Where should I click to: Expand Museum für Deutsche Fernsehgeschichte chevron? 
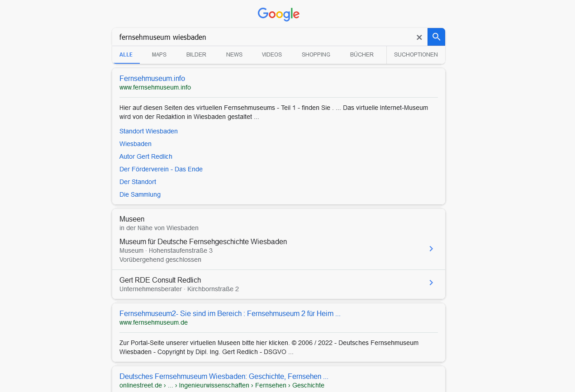pos(431,249)
